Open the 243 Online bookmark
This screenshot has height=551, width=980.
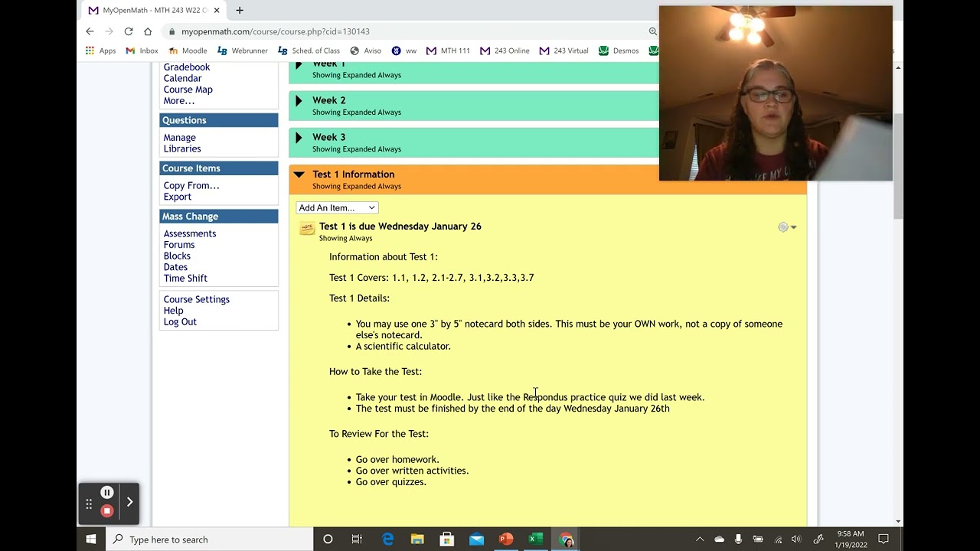pos(505,51)
